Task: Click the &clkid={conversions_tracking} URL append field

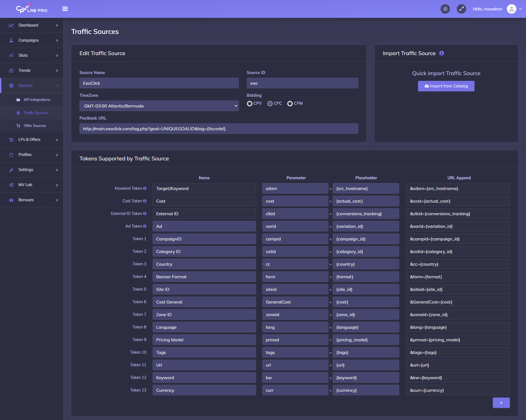Action: (458, 214)
